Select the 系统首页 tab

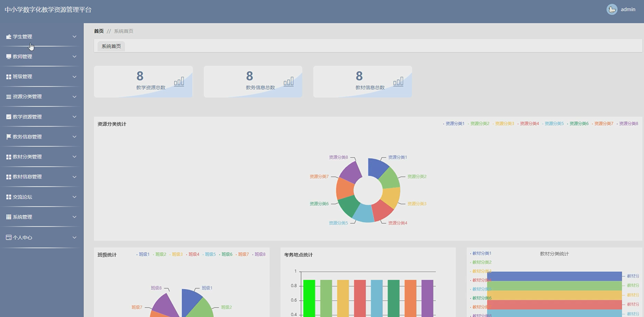click(111, 46)
